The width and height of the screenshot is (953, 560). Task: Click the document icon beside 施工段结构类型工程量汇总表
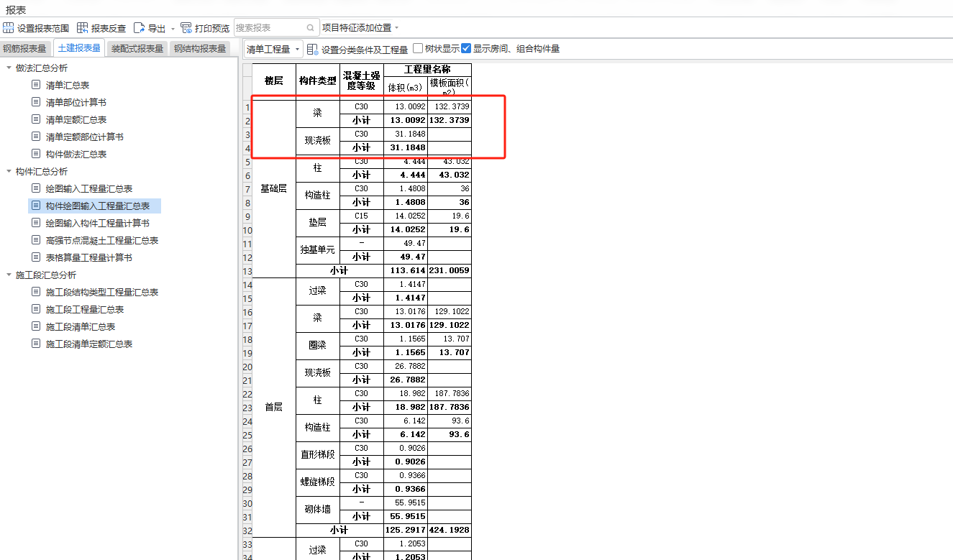pos(36,292)
